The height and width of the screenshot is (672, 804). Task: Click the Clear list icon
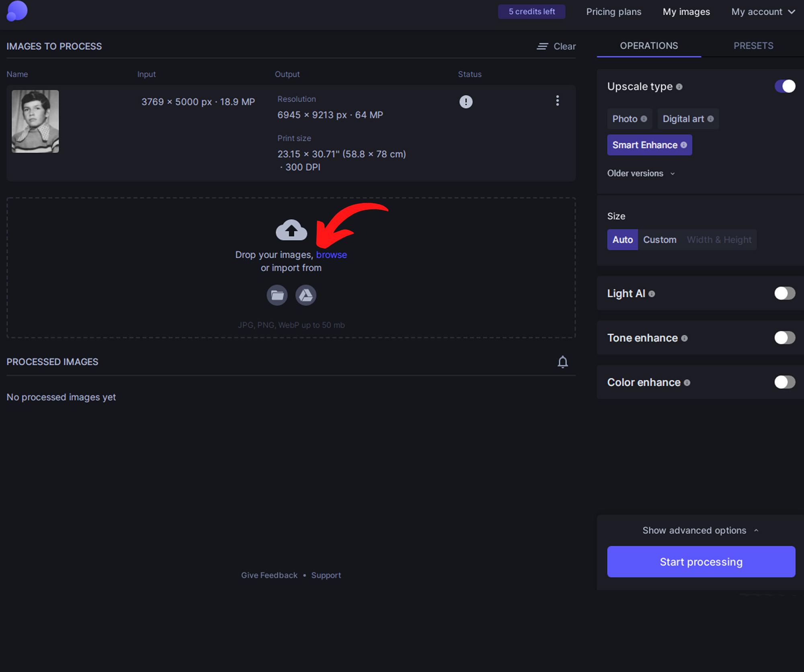tap(542, 47)
